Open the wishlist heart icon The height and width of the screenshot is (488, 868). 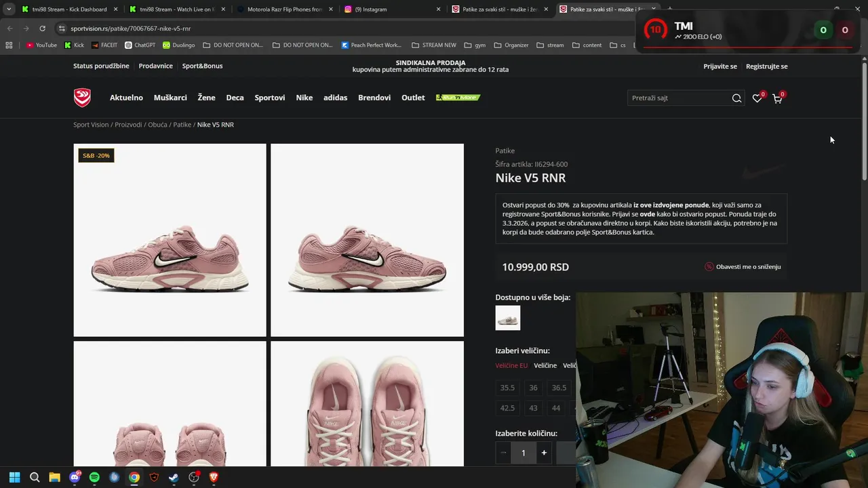coord(757,98)
